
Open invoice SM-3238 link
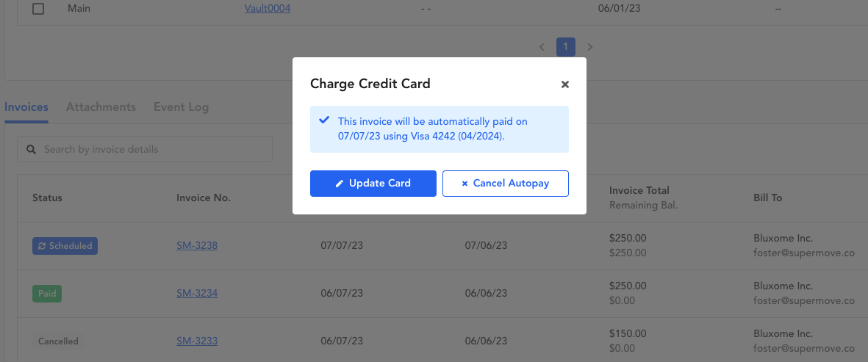pos(197,246)
